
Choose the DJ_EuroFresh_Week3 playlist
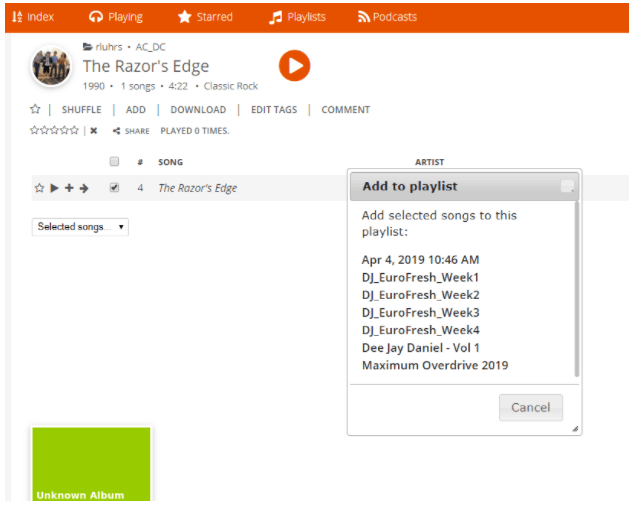pyautogui.click(x=420, y=313)
